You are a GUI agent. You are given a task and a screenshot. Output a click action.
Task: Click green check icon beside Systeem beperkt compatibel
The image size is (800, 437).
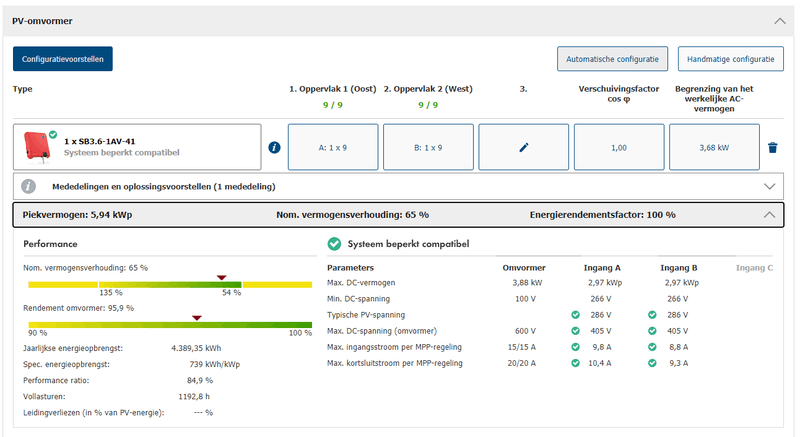click(x=334, y=244)
